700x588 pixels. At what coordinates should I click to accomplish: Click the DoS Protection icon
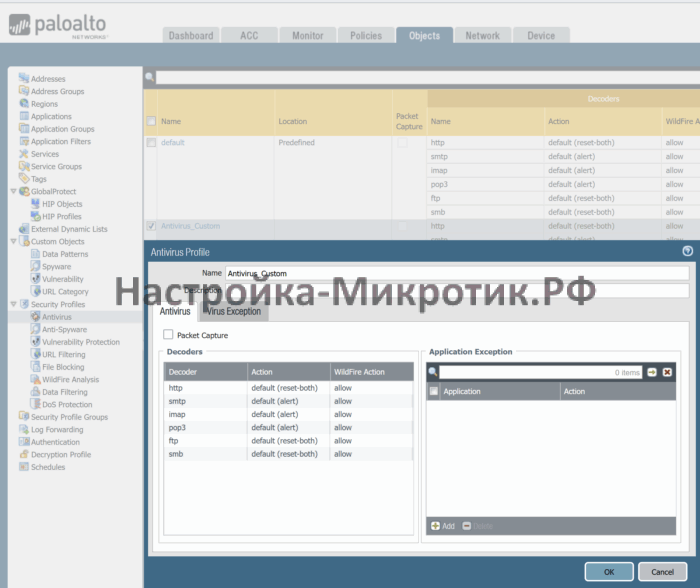[35, 404]
